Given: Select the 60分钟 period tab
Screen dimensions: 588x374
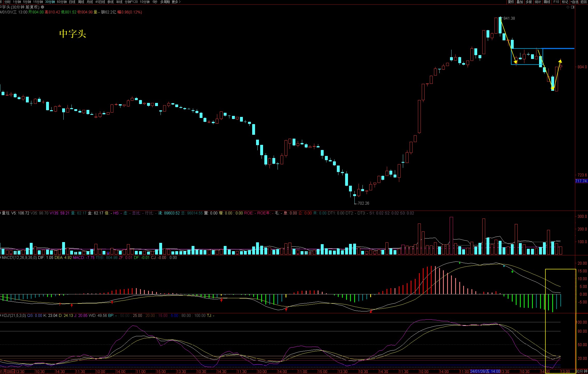Looking at the screenshot, I should [x=62, y=2].
